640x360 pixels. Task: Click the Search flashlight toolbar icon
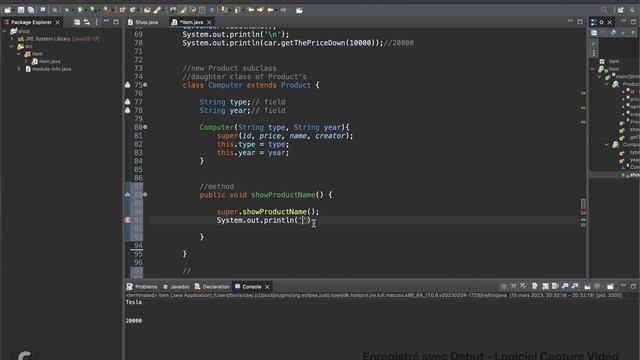pyautogui.click(x=157, y=10)
